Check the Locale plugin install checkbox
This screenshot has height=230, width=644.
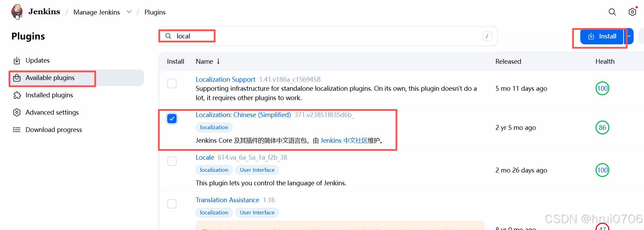click(172, 161)
